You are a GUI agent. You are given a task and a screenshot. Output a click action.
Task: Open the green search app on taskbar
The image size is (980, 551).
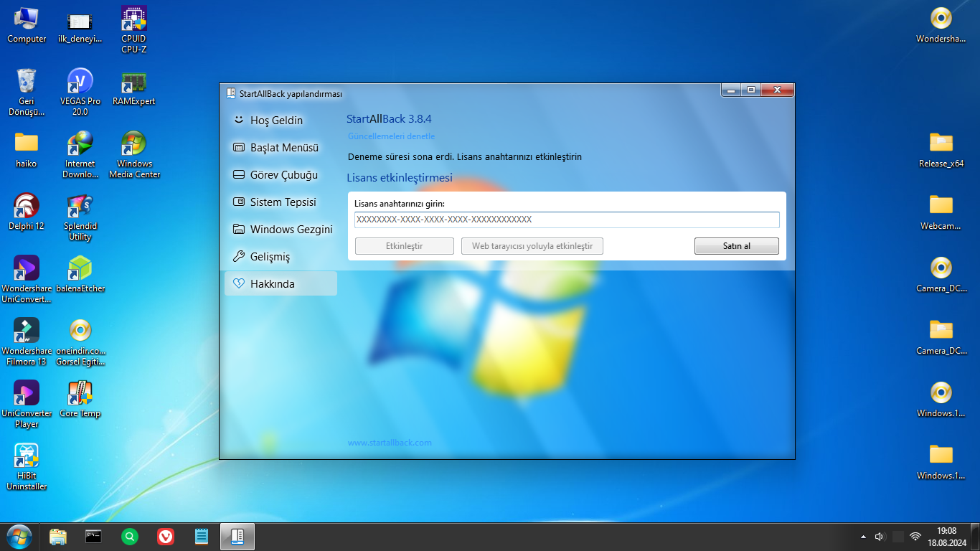click(x=130, y=536)
